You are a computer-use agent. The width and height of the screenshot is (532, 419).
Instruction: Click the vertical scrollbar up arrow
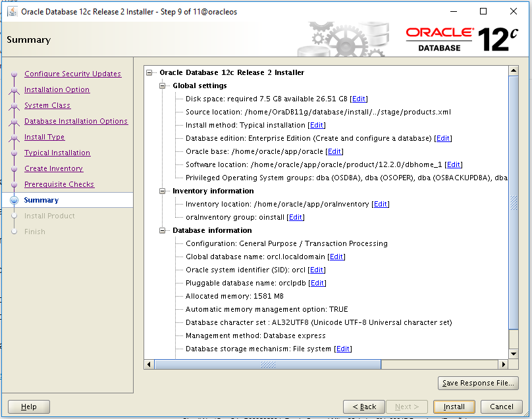click(x=514, y=71)
